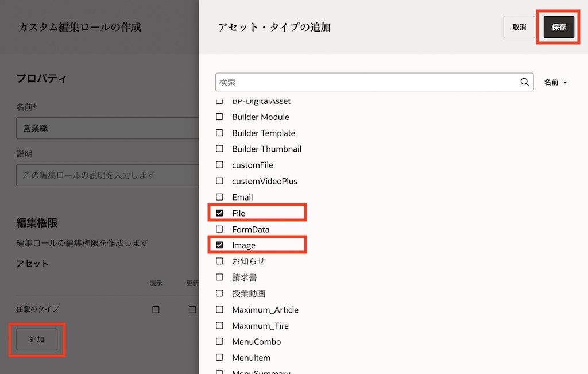The height and width of the screenshot is (374, 588).
Task: Select the お知らせ checkbox
Action: point(219,261)
